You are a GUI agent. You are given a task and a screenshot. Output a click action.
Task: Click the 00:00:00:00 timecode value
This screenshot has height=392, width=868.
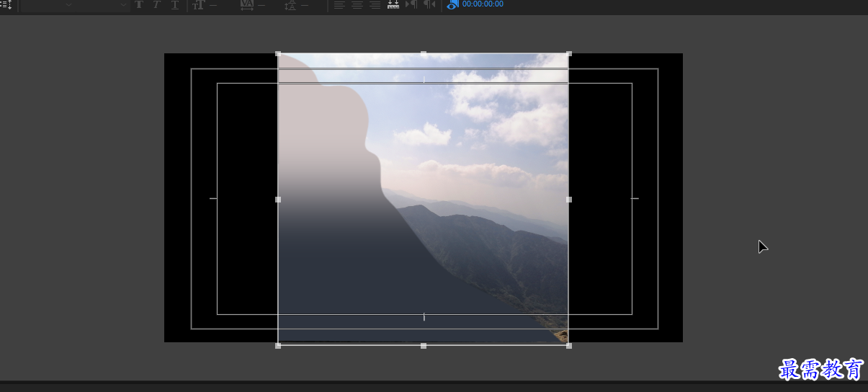point(483,4)
